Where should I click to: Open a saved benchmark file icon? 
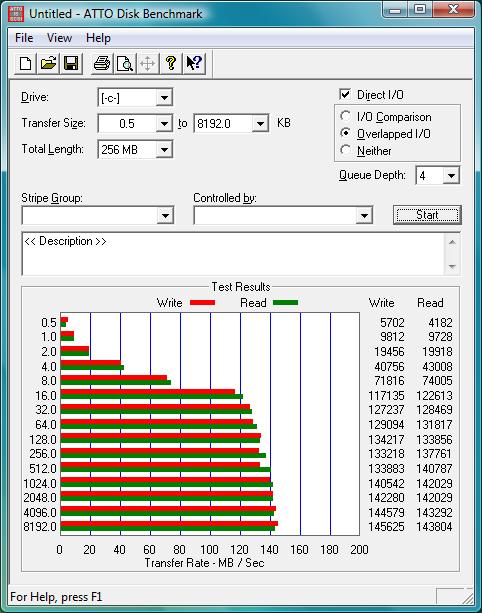point(48,63)
